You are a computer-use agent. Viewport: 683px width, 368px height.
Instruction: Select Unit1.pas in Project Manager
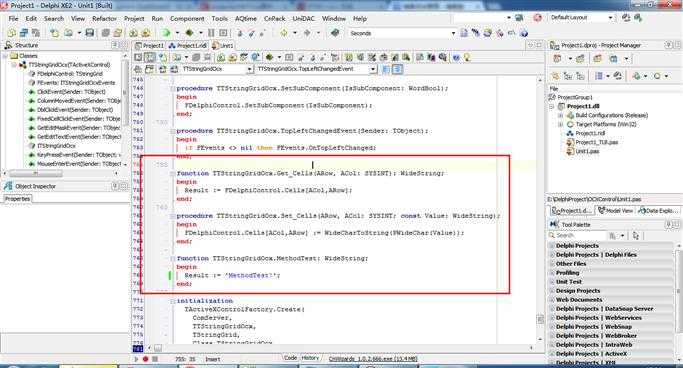point(587,151)
